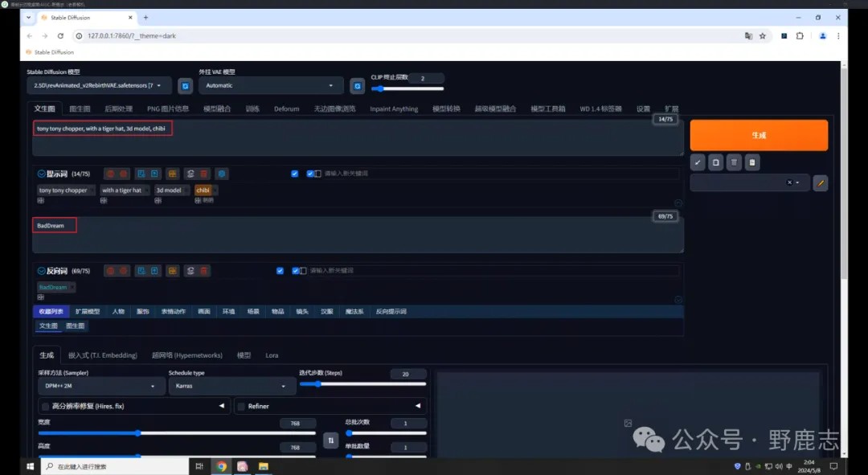Open the Windows Start menu
Image resolution: width=868 pixels, height=475 pixels.
tap(30, 466)
